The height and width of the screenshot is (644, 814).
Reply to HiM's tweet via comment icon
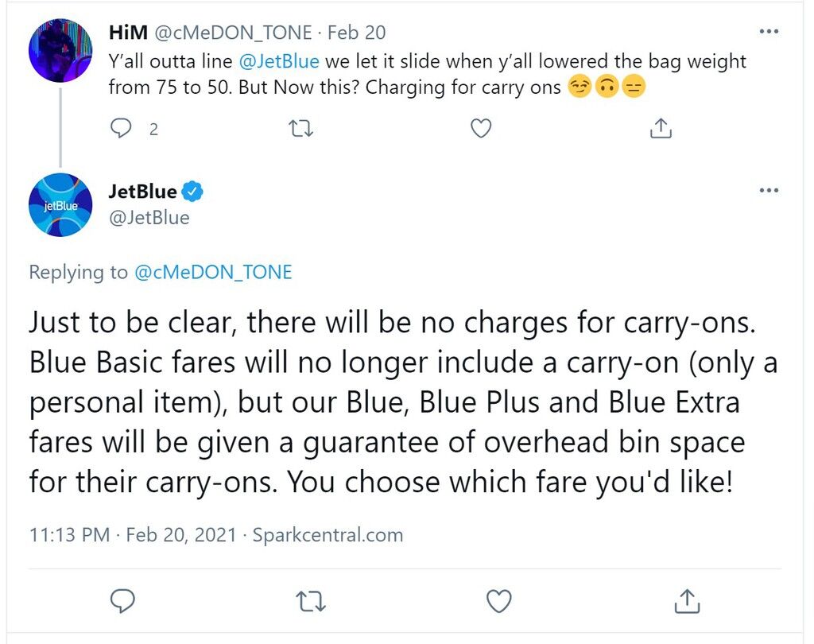pyautogui.click(x=121, y=128)
